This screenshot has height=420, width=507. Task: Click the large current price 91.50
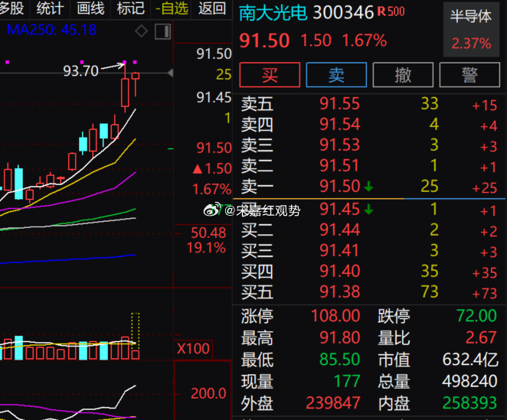(264, 41)
